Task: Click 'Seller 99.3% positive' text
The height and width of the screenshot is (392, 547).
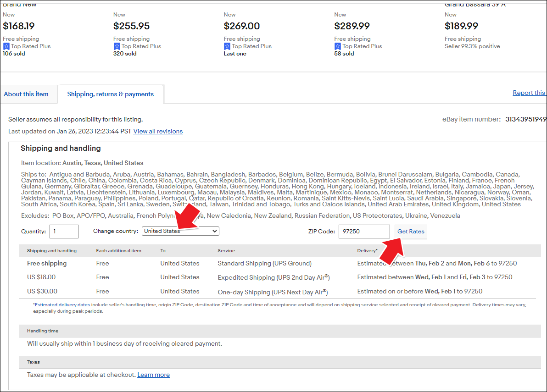Action: (472, 46)
